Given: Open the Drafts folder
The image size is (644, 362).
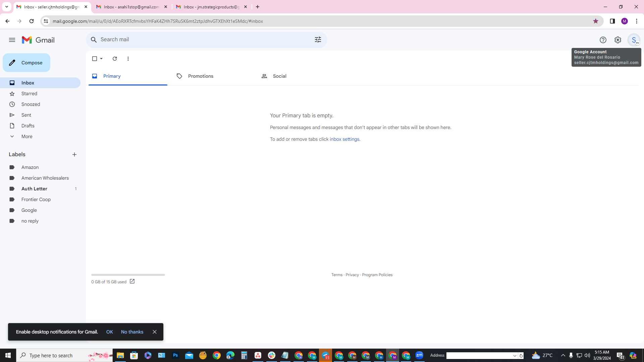Looking at the screenshot, I should (x=40, y=126).
